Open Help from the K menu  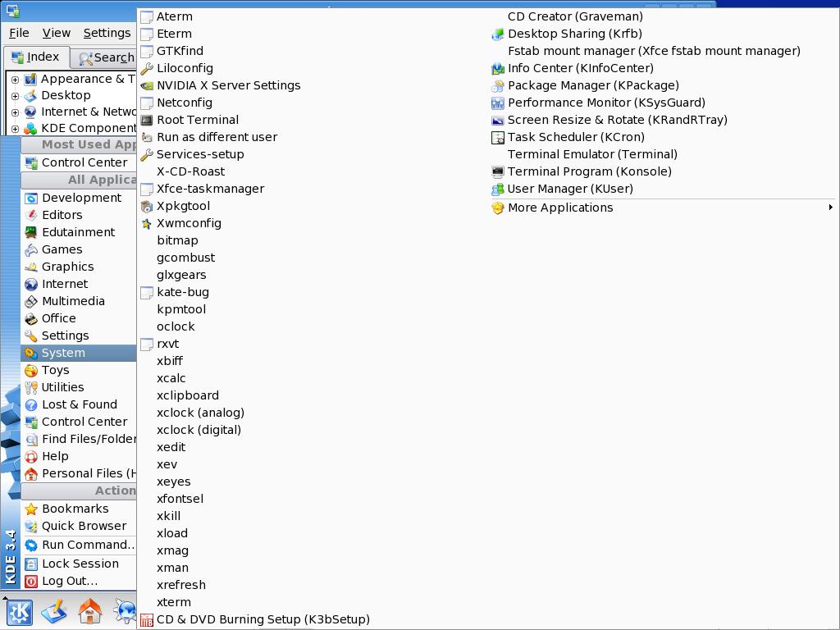pyautogui.click(x=78, y=456)
